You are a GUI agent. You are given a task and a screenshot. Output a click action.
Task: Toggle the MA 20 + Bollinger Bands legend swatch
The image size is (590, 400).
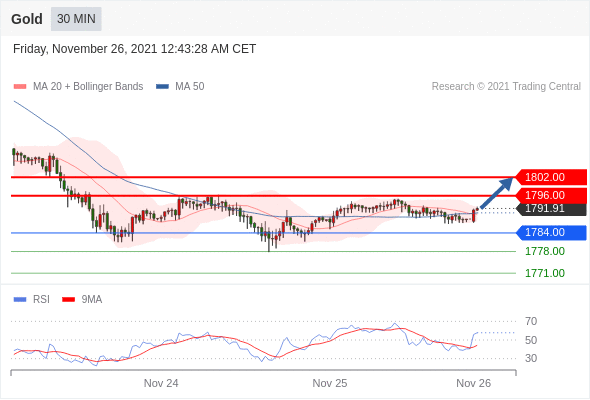tap(20, 87)
